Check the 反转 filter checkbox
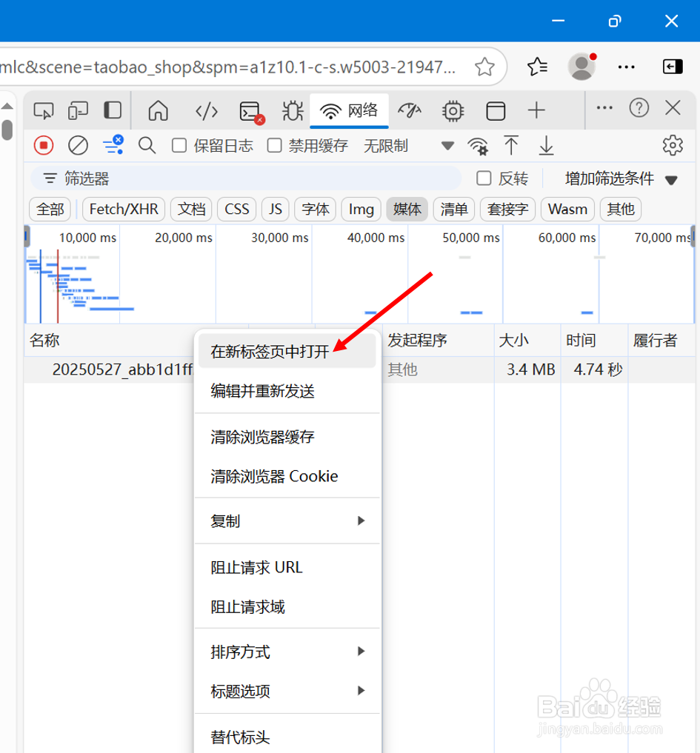The image size is (700, 753). [x=481, y=178]
